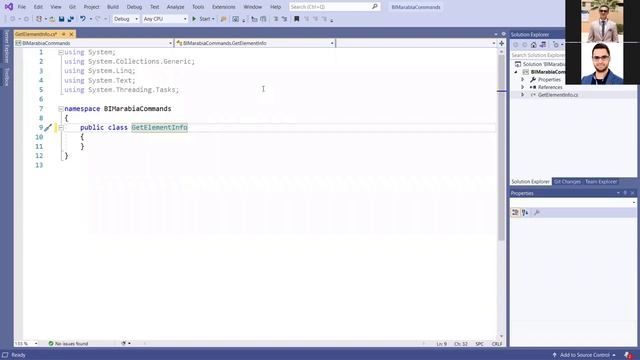The image size is (640, 360).
Task: Click the vertical scrollbar thumb in editor
Action: (x=501, y=147)
